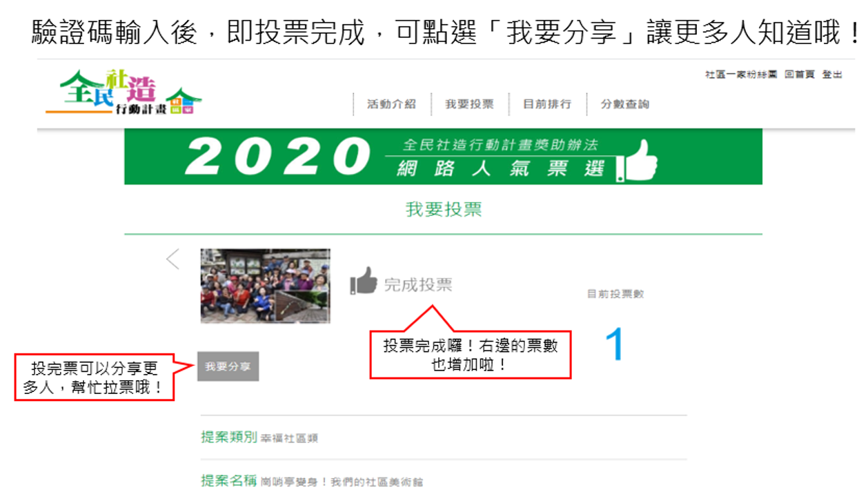868x501 pixels.
Task: Click the 回首頁 link
Action: (x=800, y=75)
